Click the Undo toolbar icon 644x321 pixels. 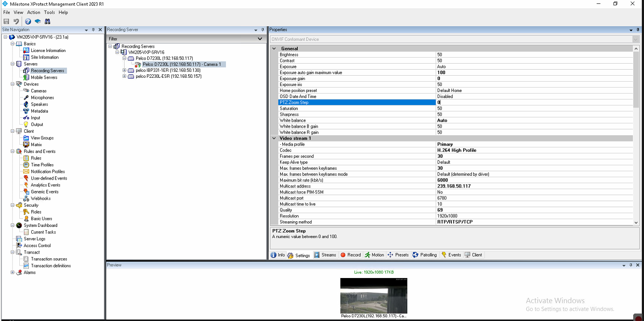[15, 21]
